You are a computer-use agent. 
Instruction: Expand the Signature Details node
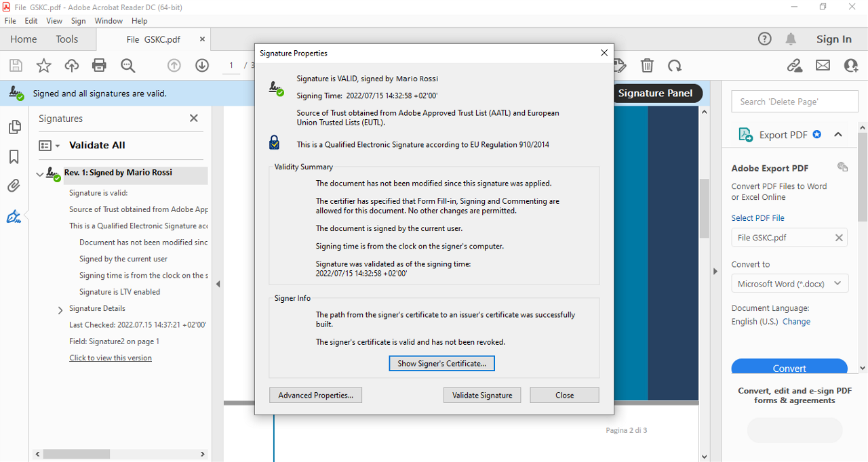point(60,310)
